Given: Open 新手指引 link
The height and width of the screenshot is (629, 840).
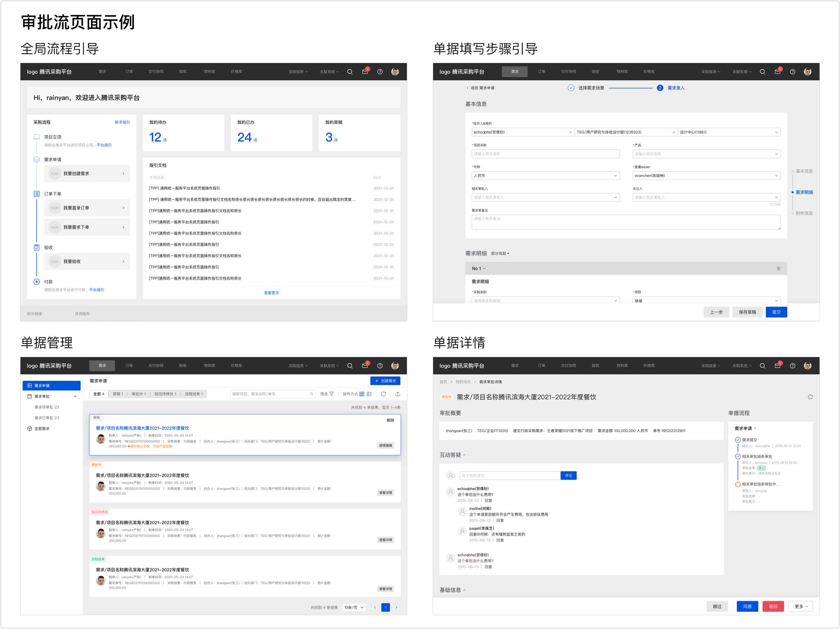Looking at the screenshot, I should 122,122.
